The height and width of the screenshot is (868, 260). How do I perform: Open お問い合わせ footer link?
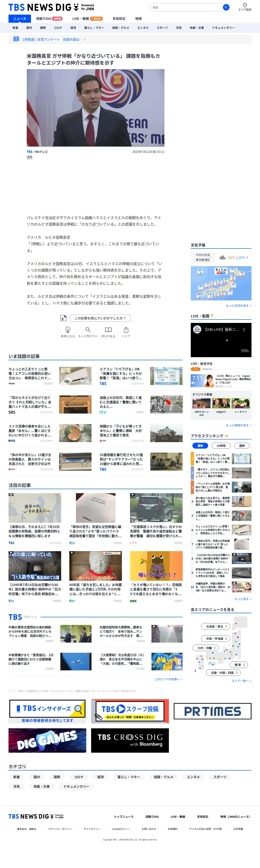149,829
